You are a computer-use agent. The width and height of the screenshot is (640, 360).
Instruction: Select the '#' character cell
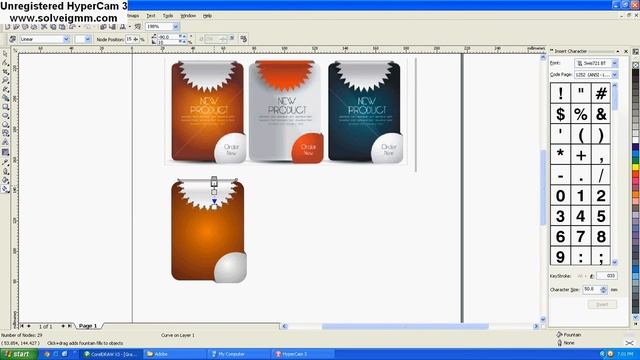(601, 93)
